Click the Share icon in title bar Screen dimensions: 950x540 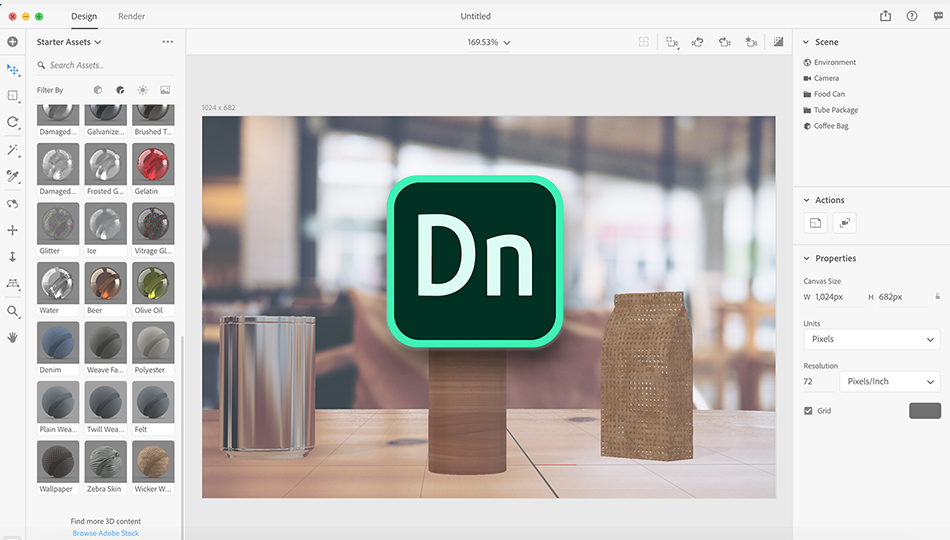pyautogui.click(x=886, y=16)
